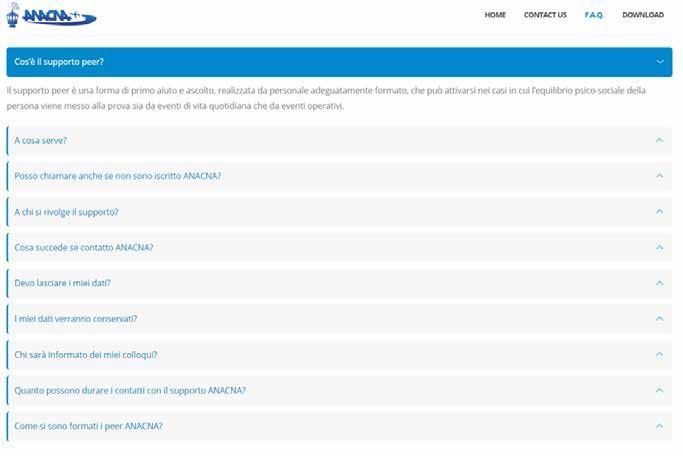The height and width of the screenshot is (456, 683).
Task: Expand chevron for 'Devo lasciare i miei dati?'
Action: 659,283
